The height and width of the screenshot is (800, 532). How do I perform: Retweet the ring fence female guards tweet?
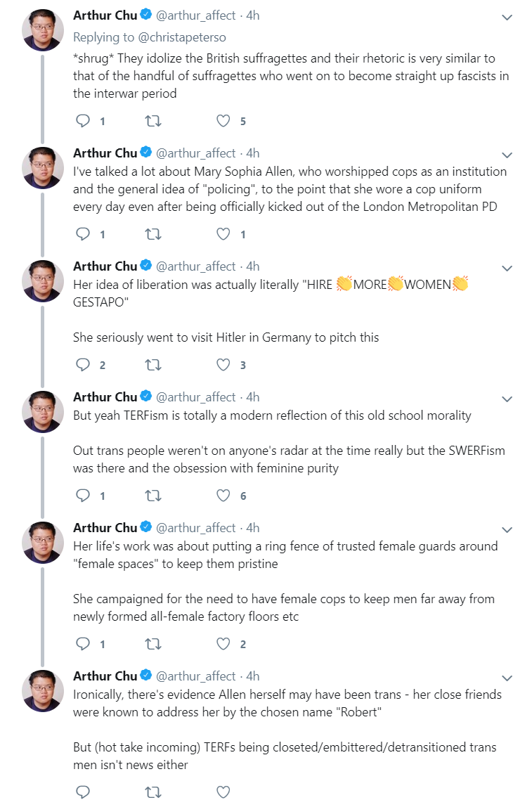tap(153, 644)
